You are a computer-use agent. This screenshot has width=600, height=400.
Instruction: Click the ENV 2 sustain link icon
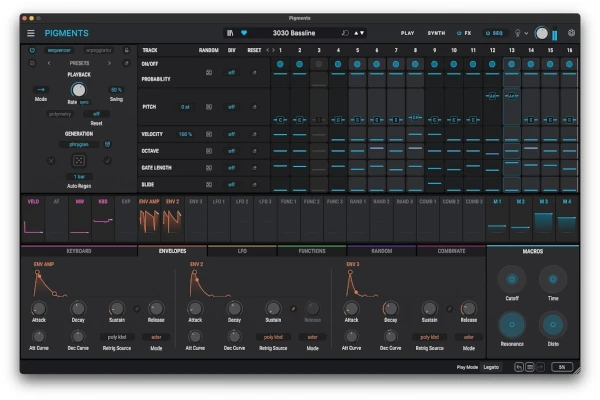pos(293,309)
